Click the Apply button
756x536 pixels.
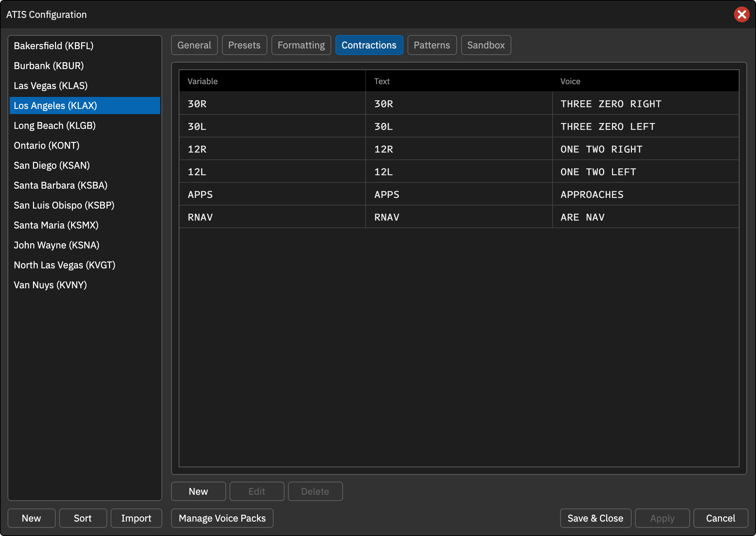coord(662,518)
